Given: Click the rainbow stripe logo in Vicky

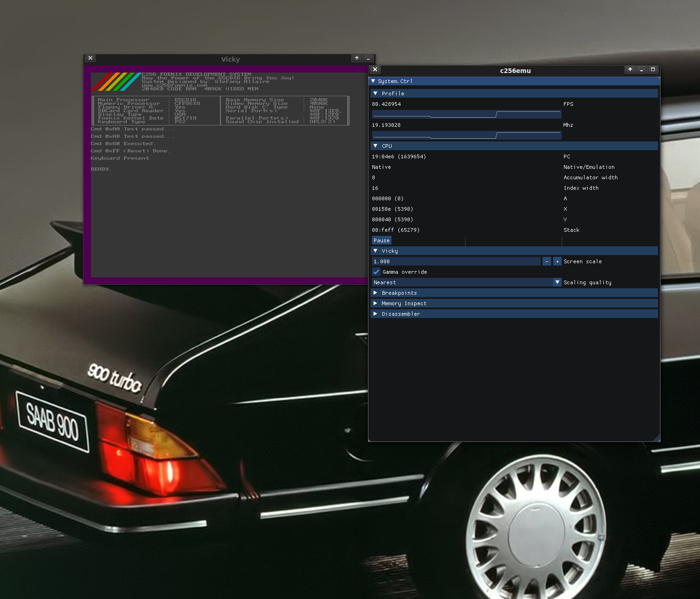Looking at the screenshot, I should (x=116, y=82).
